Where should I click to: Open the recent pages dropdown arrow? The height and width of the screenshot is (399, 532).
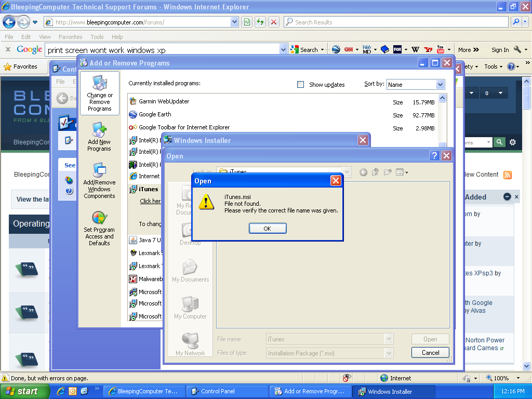[35, 22]
